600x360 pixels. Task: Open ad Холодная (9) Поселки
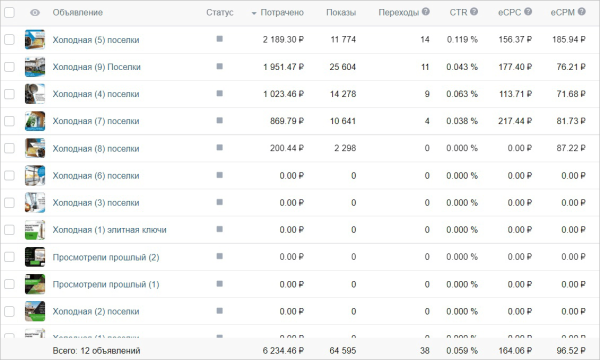pos(96,67)
